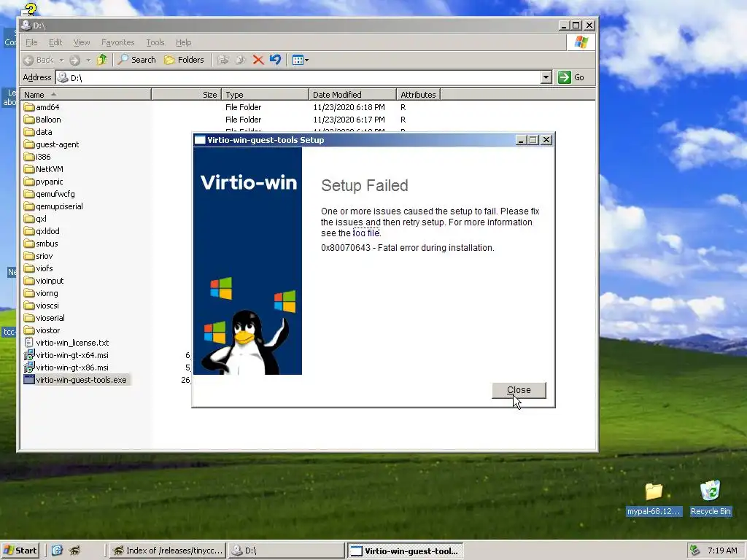Click the Copy To toolbar icon

point(241,60)
